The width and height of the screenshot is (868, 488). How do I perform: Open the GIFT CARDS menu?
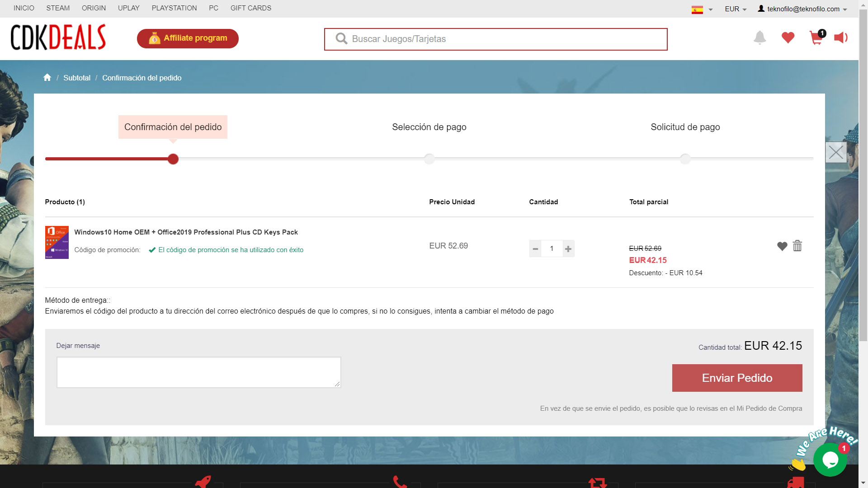(x=251, y=8)
